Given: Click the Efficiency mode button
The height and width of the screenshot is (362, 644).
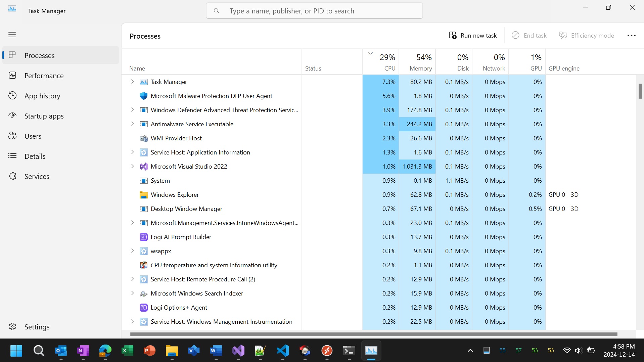Looking at the screenshot, I should tap(587, 36).
